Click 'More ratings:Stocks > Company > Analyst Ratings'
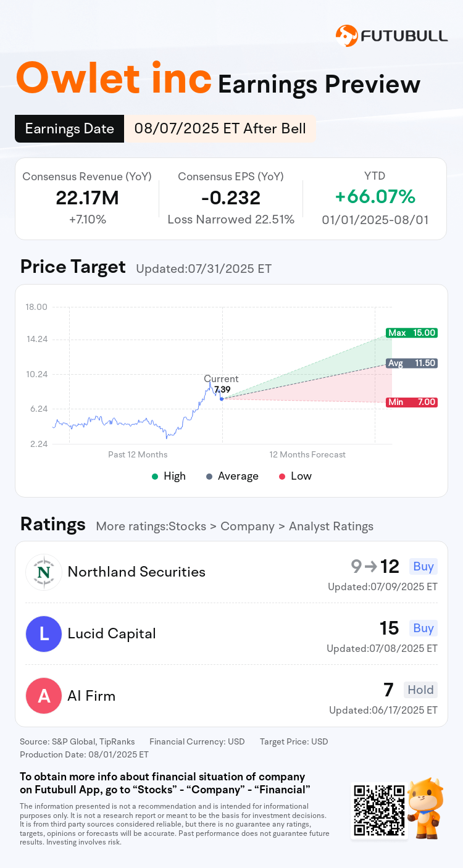This screenshot has width=463, height=868. pos(235,526)
